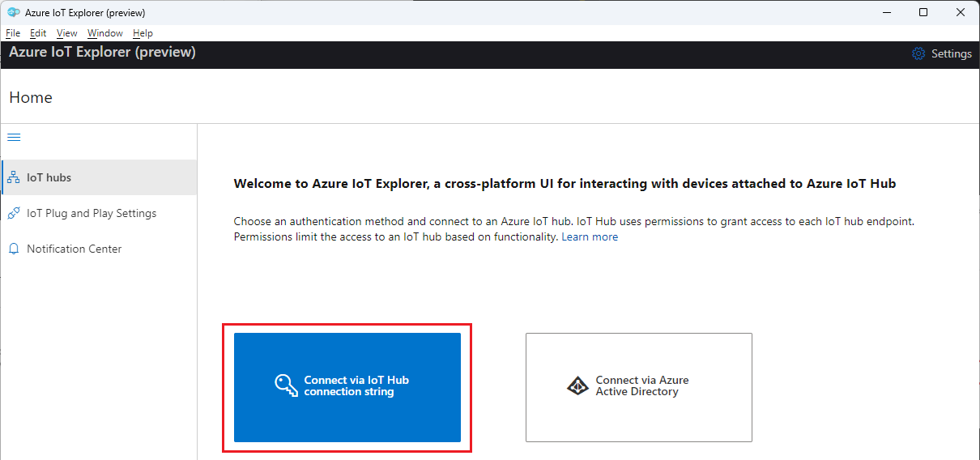Open the Window menu
Screen dimensions: 980x460
tap(105, 33)
